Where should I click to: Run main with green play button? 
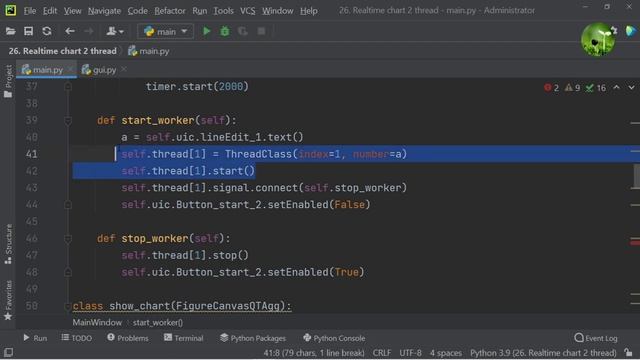coord(207,31)
